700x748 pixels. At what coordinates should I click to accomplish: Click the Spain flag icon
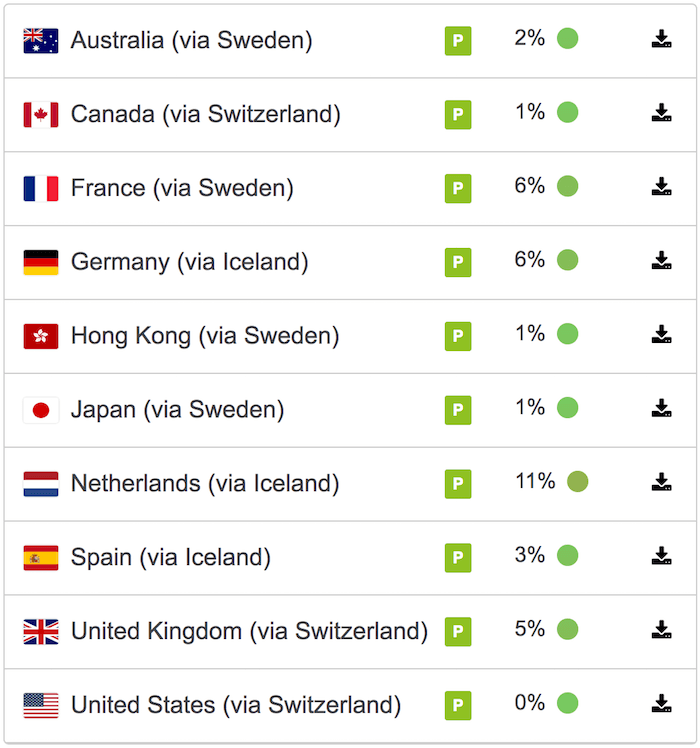[41, 558]
